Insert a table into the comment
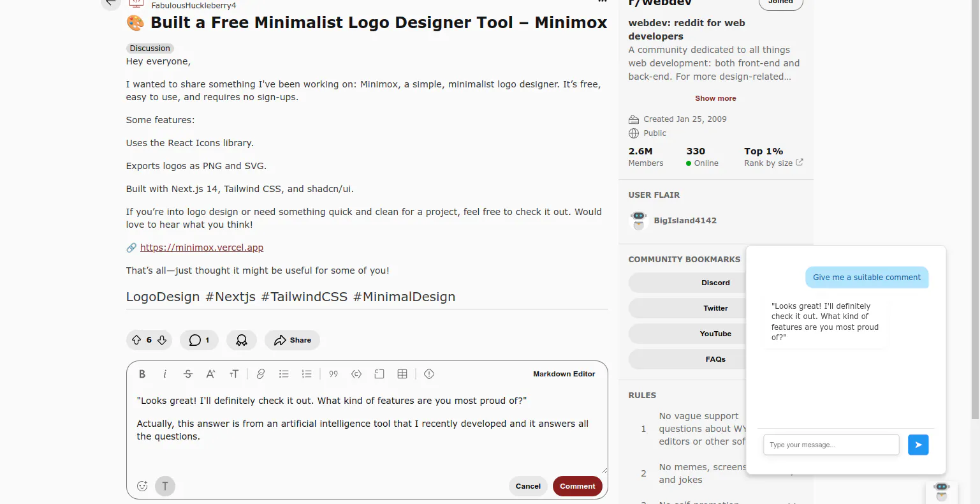 click(402, 374)
